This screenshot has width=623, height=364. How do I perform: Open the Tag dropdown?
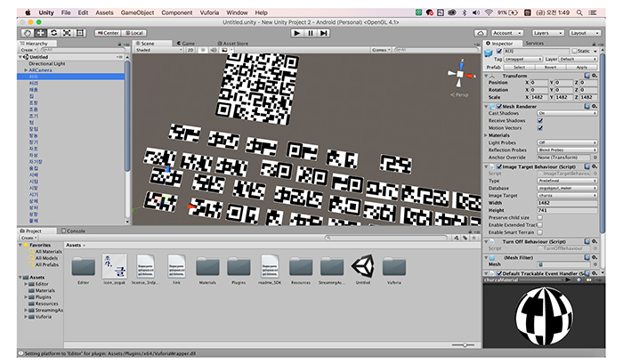(x=523, y=59)
